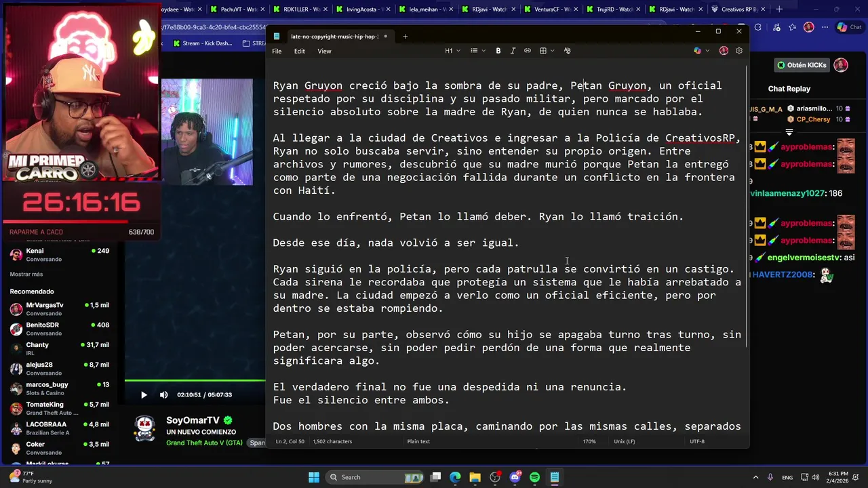
Task: Switch to the lela_meihan browser tab
Action: pos(425,9)
